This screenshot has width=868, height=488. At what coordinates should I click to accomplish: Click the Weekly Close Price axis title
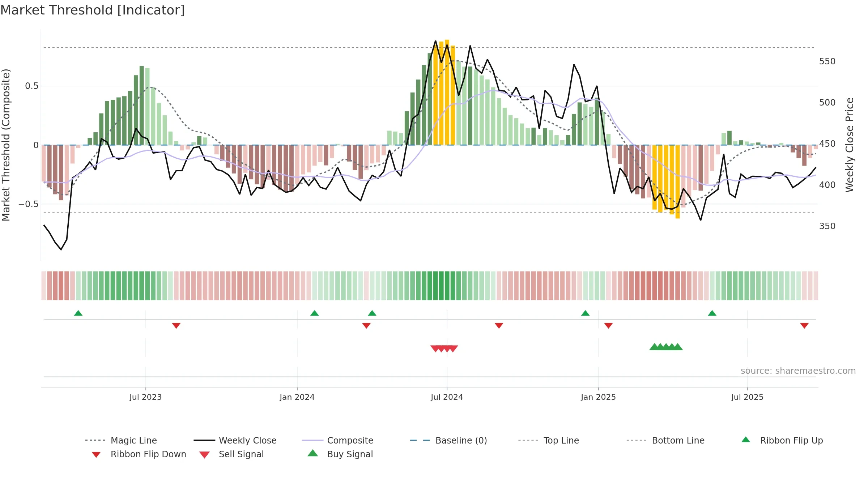coord(850,145)
